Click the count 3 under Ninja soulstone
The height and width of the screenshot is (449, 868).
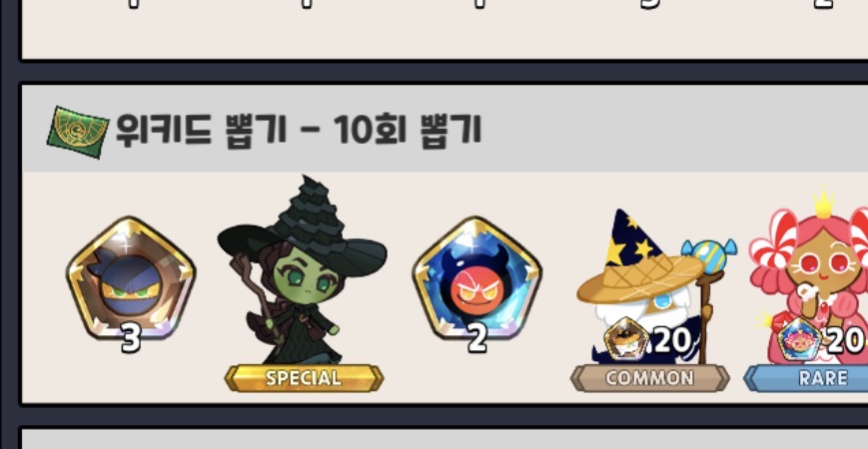131,338
